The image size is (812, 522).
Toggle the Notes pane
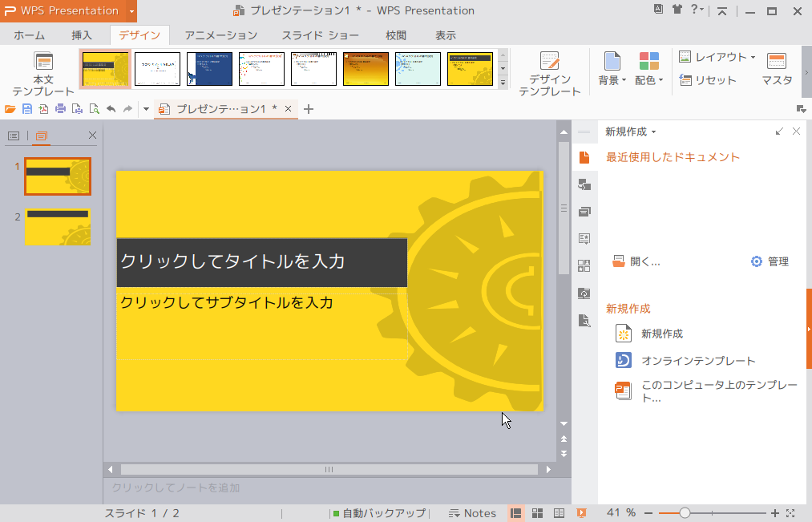472,512
